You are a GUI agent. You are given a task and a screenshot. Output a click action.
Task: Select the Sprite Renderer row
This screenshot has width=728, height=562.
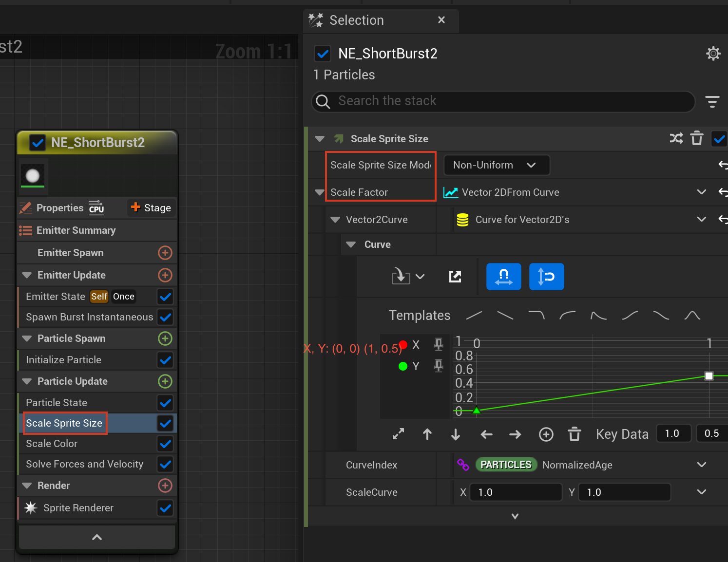coord(97,508)
